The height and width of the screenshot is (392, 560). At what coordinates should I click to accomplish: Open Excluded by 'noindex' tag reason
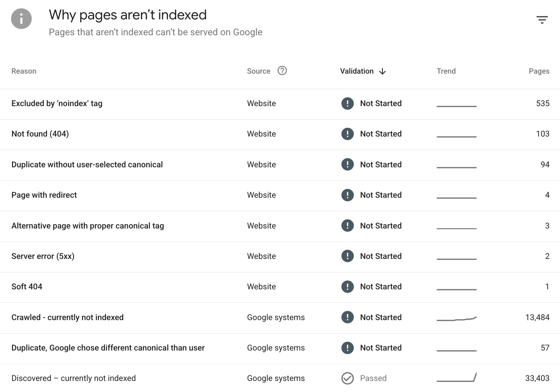click(57, 103)
